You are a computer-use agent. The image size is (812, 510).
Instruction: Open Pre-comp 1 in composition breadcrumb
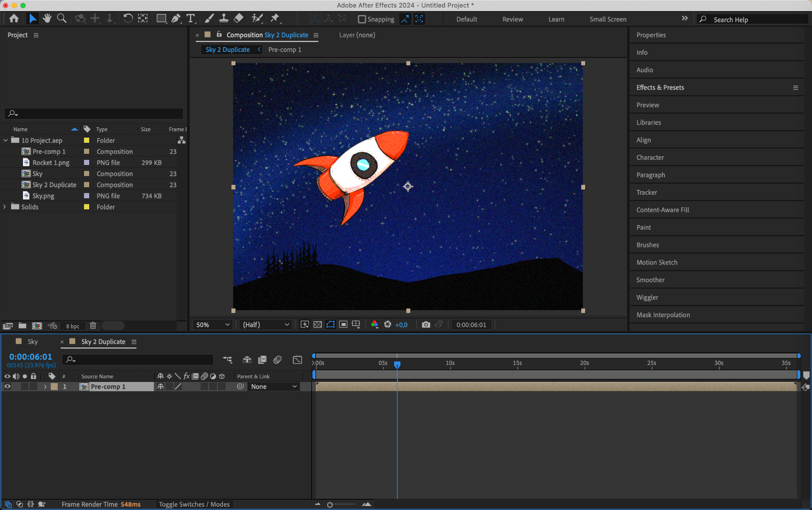[x=285, y=50]
